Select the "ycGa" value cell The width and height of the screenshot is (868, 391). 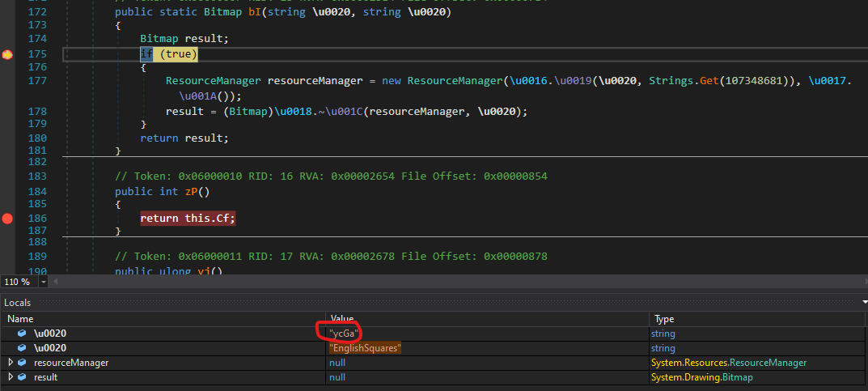tap(344, 334)
